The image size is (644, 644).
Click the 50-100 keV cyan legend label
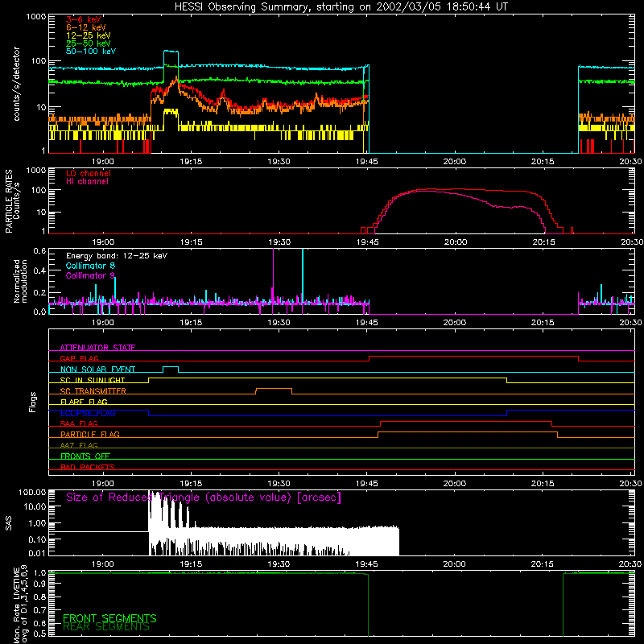point(91,51)
